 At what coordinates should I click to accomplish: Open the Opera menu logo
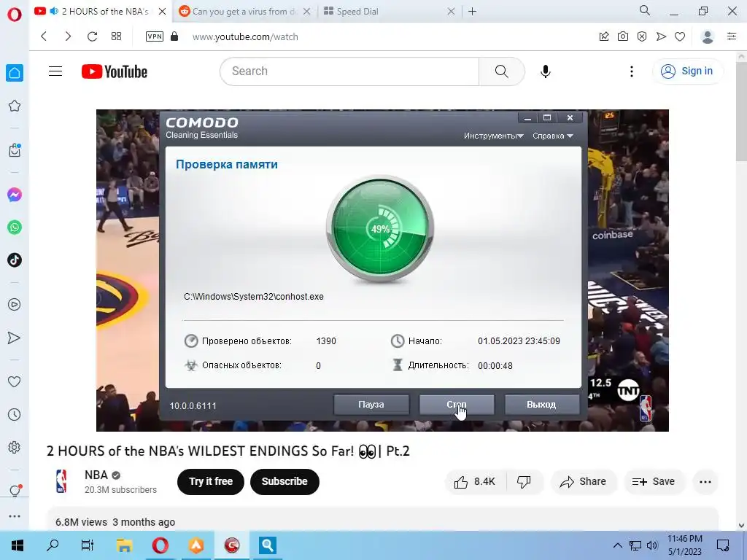15,15
